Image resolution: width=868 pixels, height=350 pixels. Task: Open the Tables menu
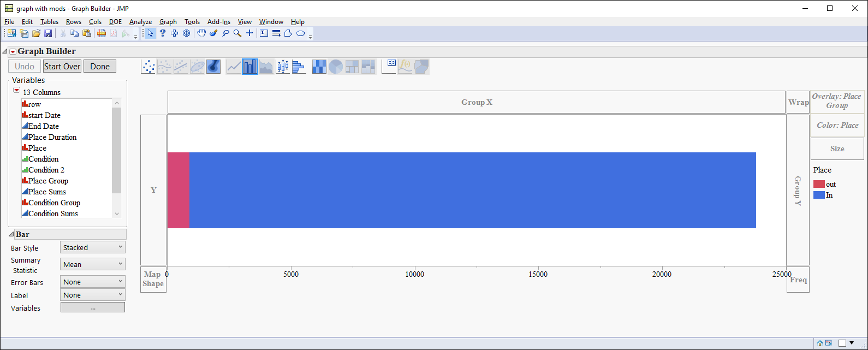(x=49, y=22)
